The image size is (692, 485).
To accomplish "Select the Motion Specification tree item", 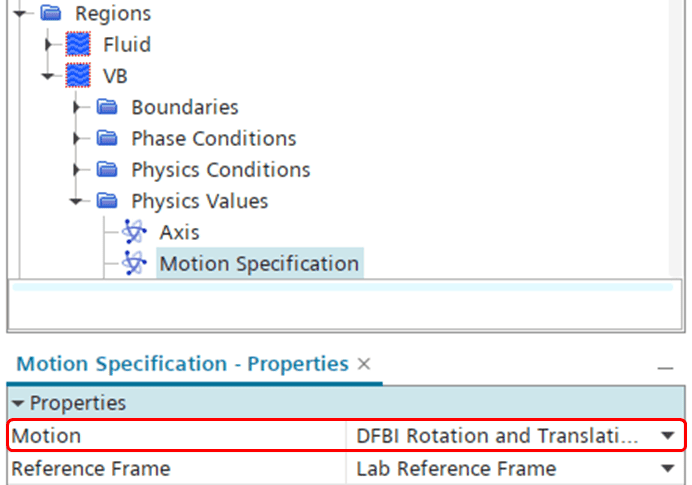I will [258, 264].
